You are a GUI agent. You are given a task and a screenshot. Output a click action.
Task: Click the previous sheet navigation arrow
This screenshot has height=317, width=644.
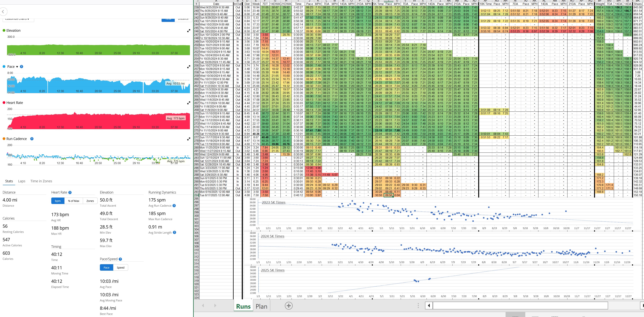click(x=203, y=305)
